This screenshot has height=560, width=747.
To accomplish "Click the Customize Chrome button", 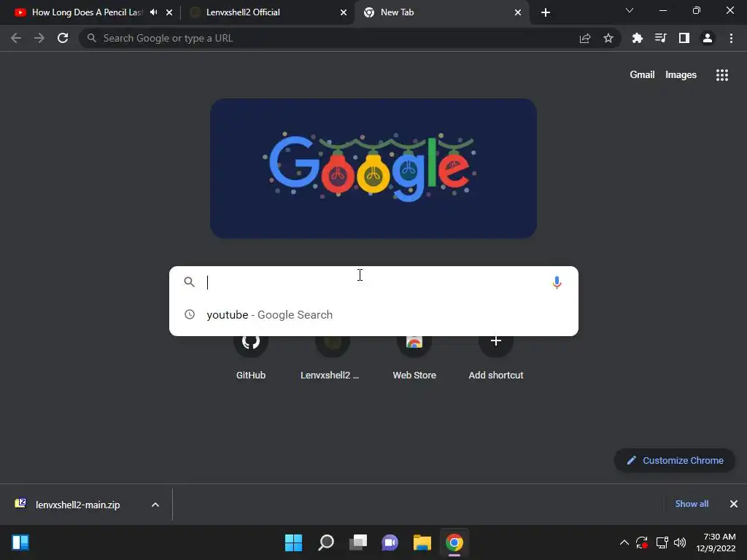I will coord(675,461).
